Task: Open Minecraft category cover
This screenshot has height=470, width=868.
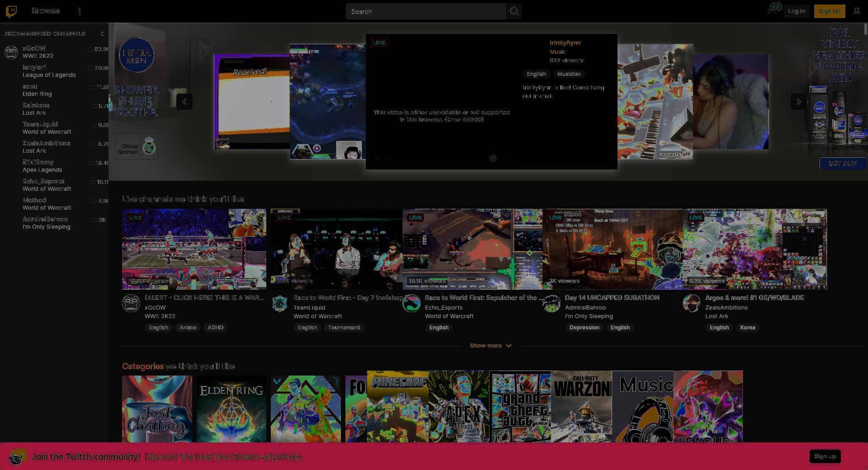Action: coord(398,407)
